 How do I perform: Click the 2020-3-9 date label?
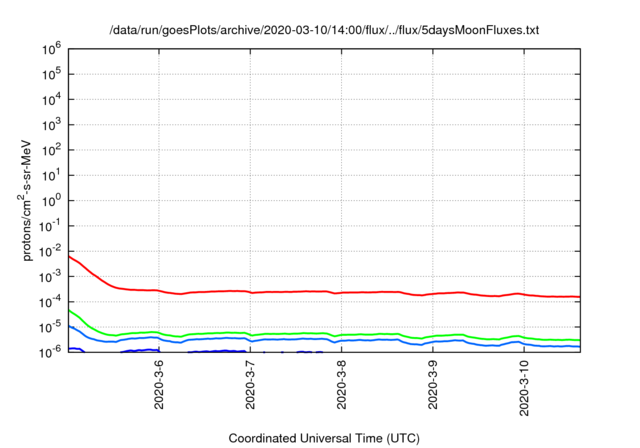pos(433,385)
